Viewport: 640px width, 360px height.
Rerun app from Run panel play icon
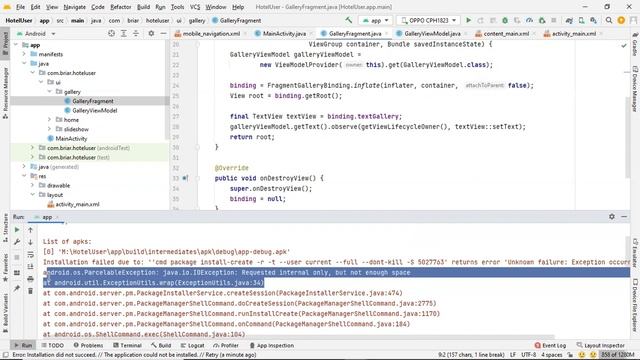[17, 230]
